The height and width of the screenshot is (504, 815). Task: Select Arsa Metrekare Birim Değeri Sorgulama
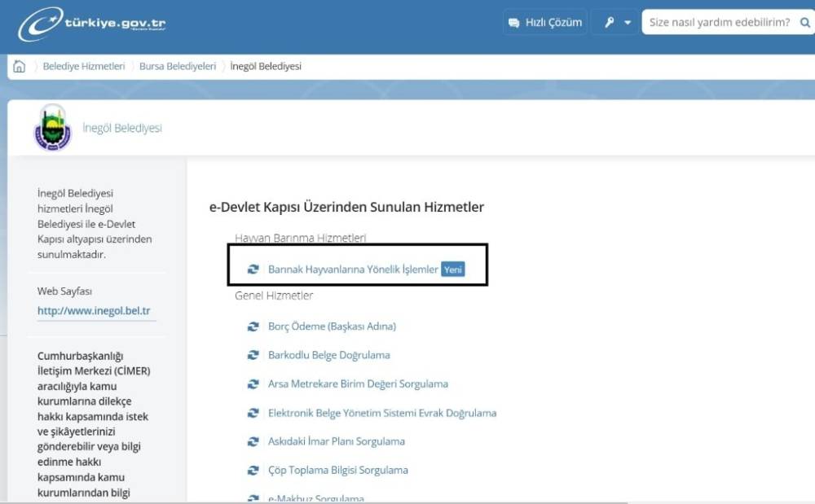[359, 383]
